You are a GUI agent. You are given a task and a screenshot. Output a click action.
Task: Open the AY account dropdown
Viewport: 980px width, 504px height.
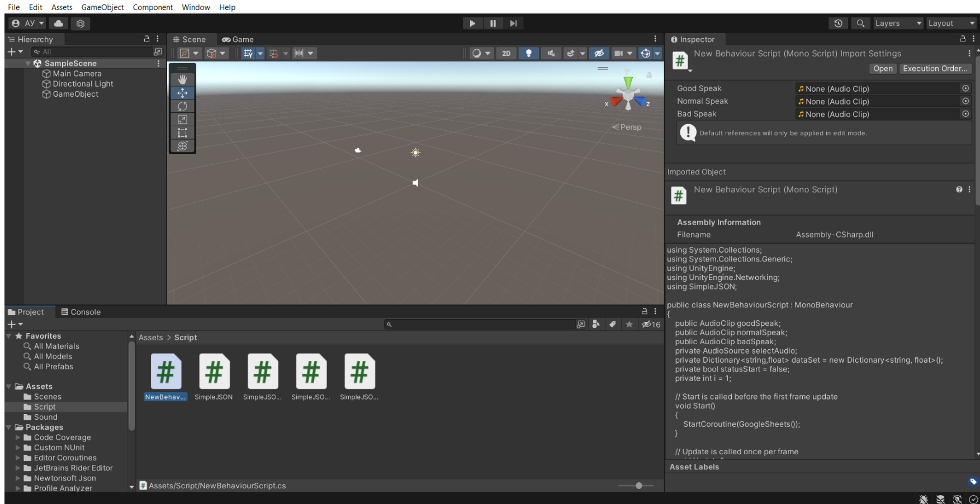coord(28,23)
